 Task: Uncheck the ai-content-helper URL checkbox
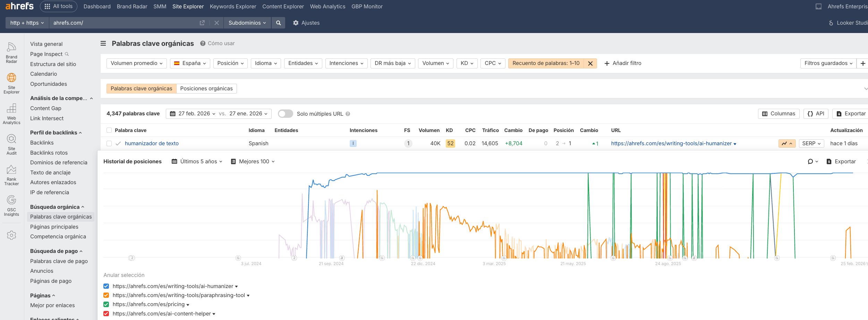click(106, 313)
